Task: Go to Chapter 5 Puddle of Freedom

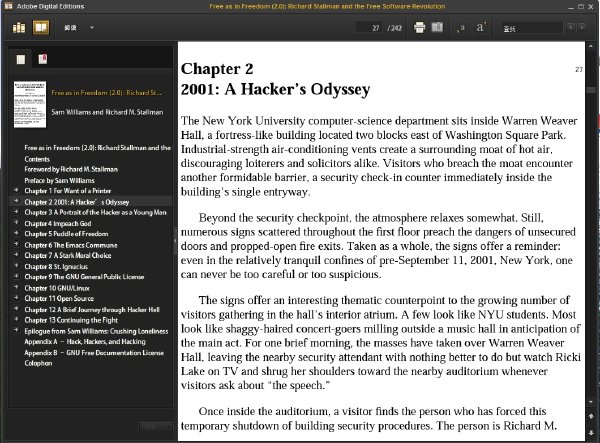Action: pyautogui.click(x=66, y=234)
